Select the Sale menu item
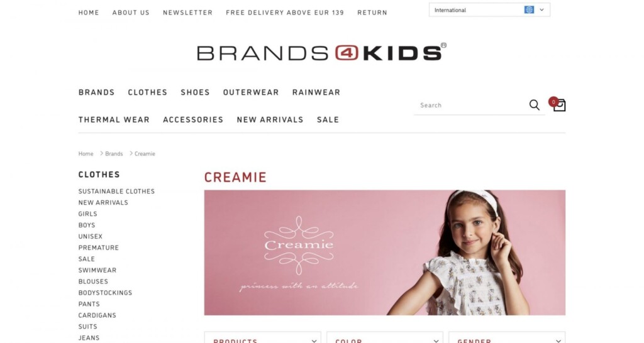Screen dimensions: 644x343 328,120
